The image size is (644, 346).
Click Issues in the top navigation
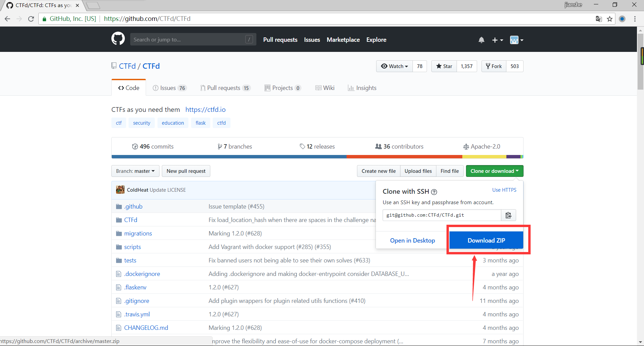tap(312, 40)
